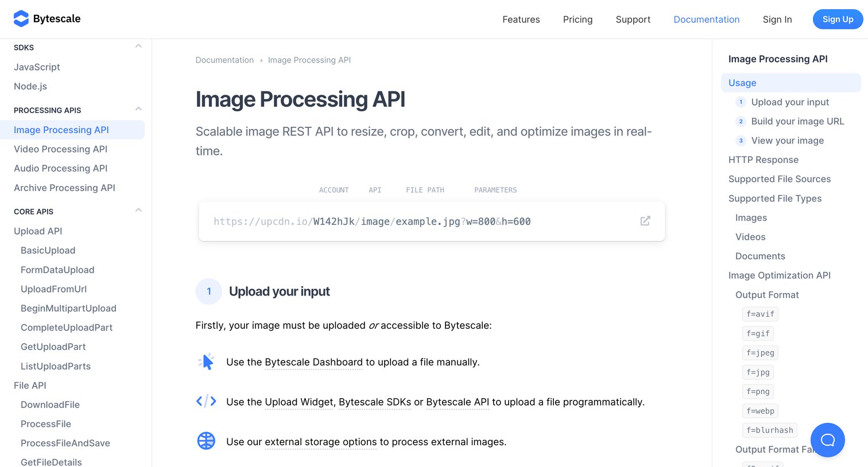The image size is (868, 467).
Task: Open the Bytescale SDKs link
Action: point(375,402)
